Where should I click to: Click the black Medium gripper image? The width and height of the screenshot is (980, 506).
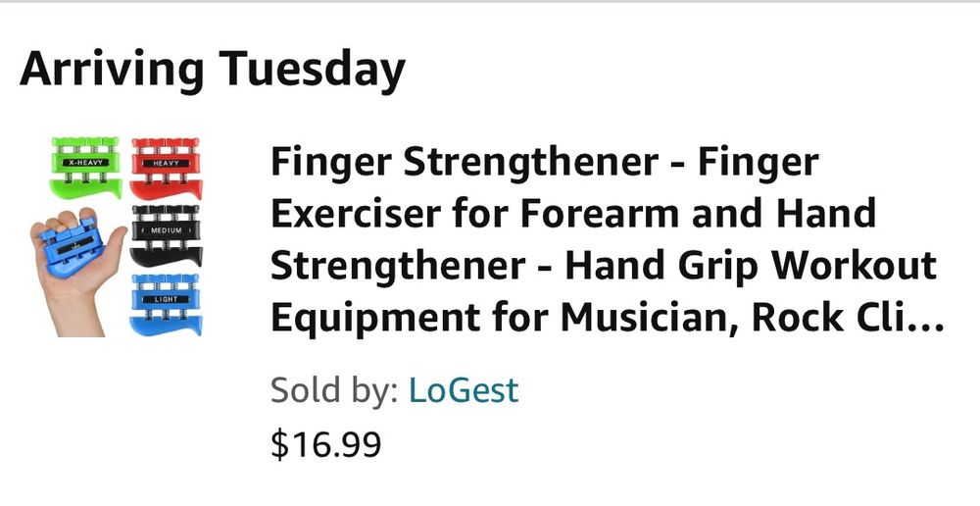[166, 236]
